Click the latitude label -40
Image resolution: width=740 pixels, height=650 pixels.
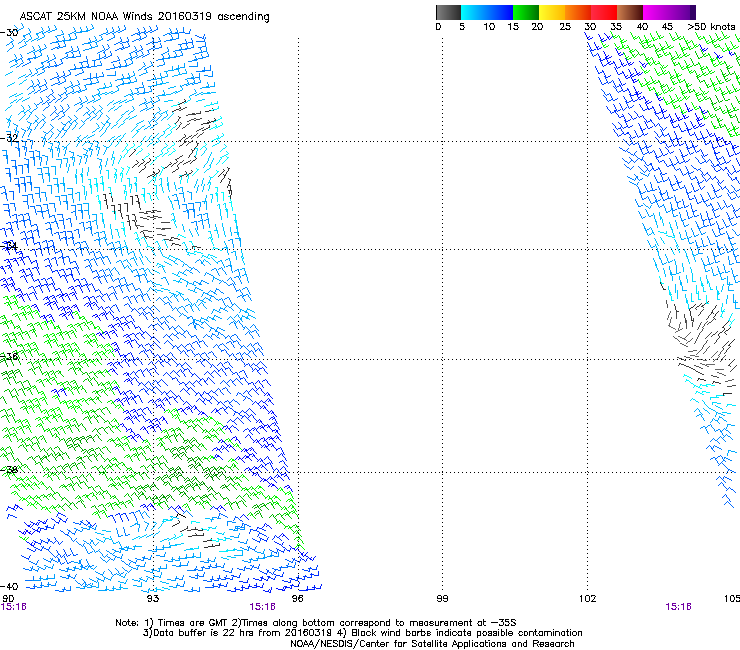coord(9,586)
